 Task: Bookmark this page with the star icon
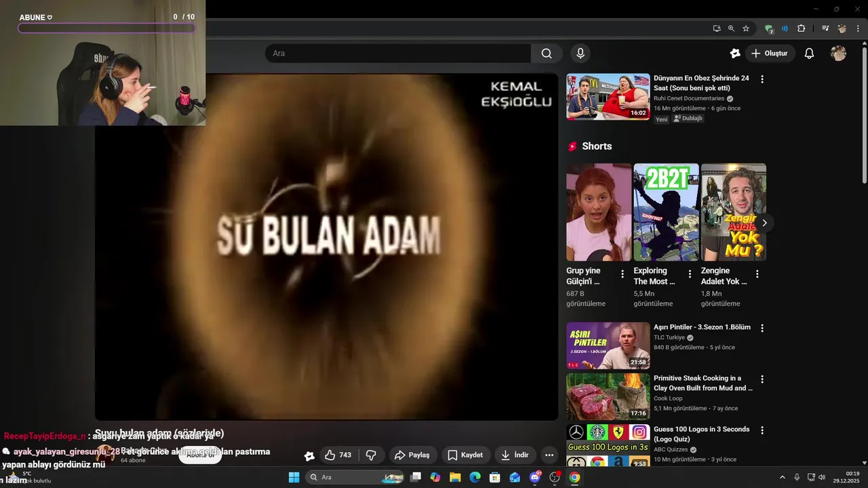[x=746, y=28]
